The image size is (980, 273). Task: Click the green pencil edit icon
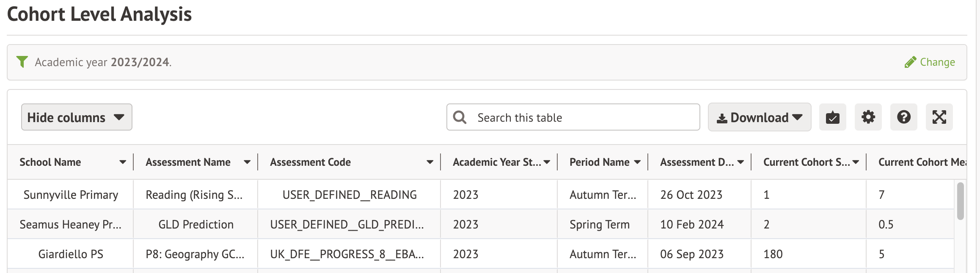point(910,62)
